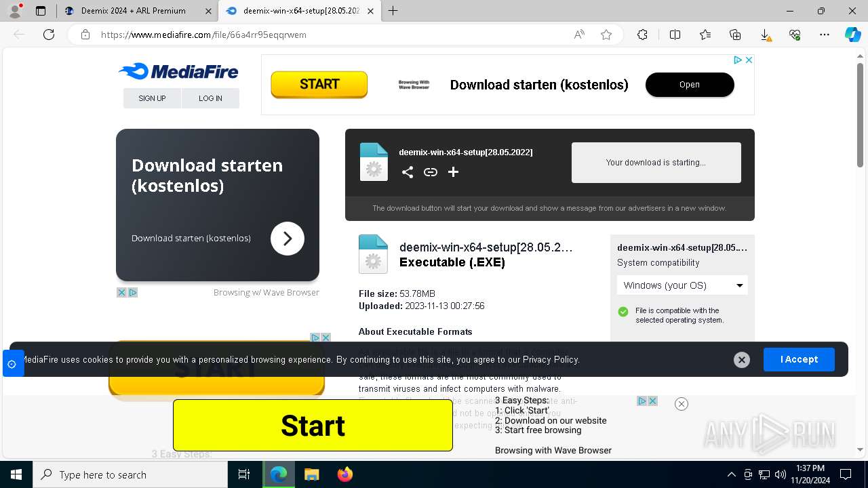Open Favorites list icon
The image size is (868, 488).
[x=705, y=35]
